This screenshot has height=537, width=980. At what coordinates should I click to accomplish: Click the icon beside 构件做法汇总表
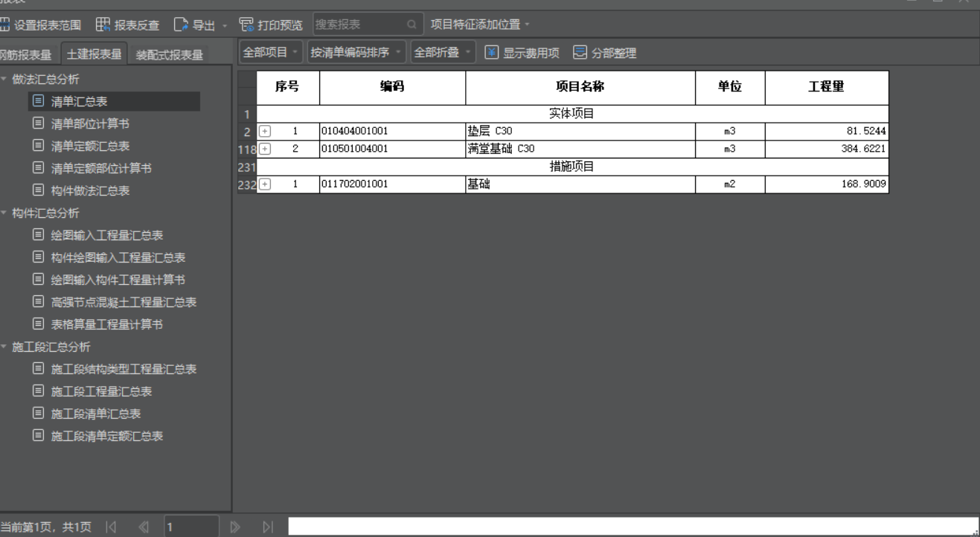pyautogui.click(x=38, y=191)
